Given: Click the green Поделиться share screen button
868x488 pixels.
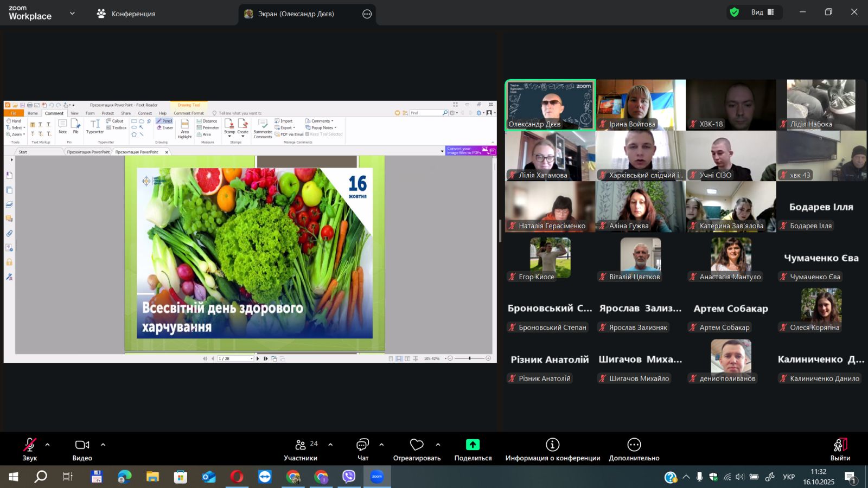Looking at the screenshot, I should [x=473, y=445].
